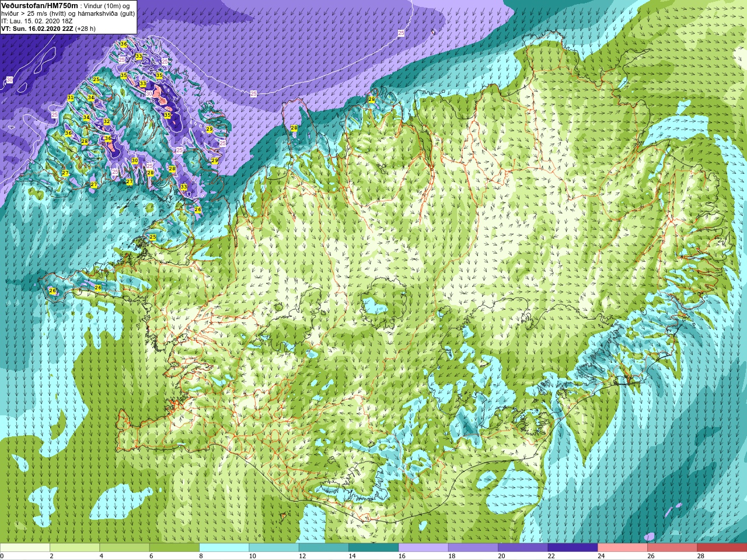Image resolution: width=747 pixels, height=560 pixels.
Task: Select legend scale label 18
Action: [452, 556]
